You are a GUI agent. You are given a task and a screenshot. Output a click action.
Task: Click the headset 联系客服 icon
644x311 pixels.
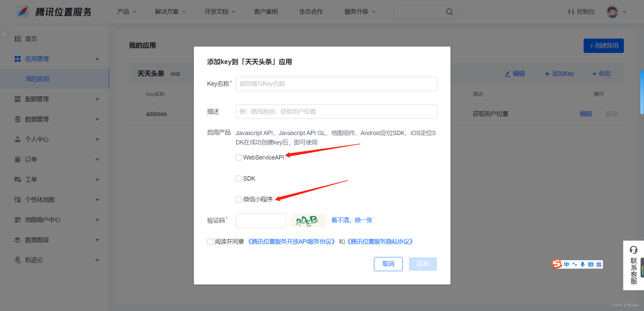coord(634,250)
